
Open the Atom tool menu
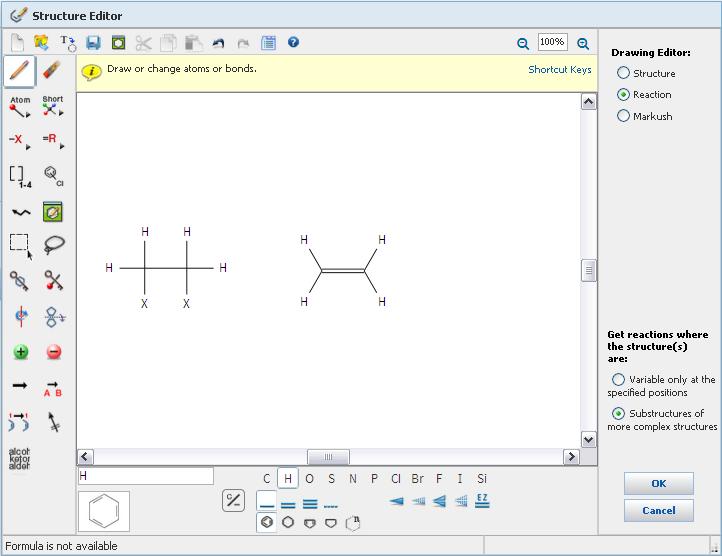click(20, 107)
